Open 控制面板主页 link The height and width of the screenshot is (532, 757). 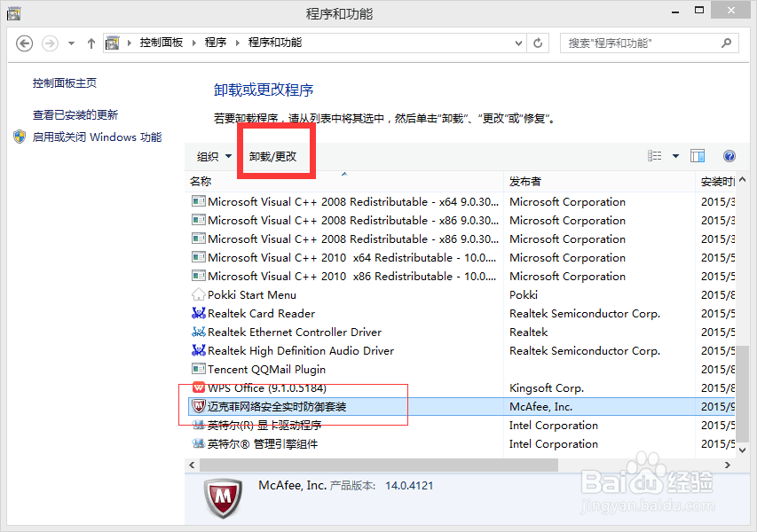pos(65,83)
